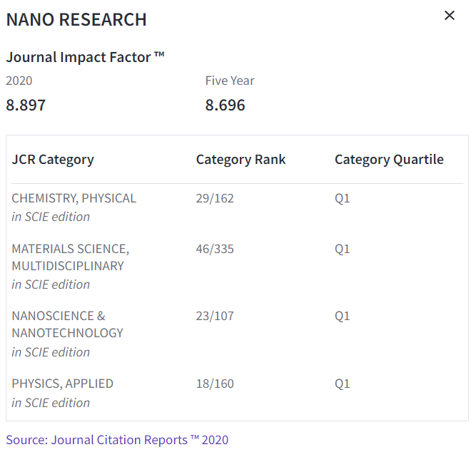Image resolution: width=476 pixels, height=452 pixels.
Task: Click the Five Year impact factor 8.696
Action: point(225,106)
